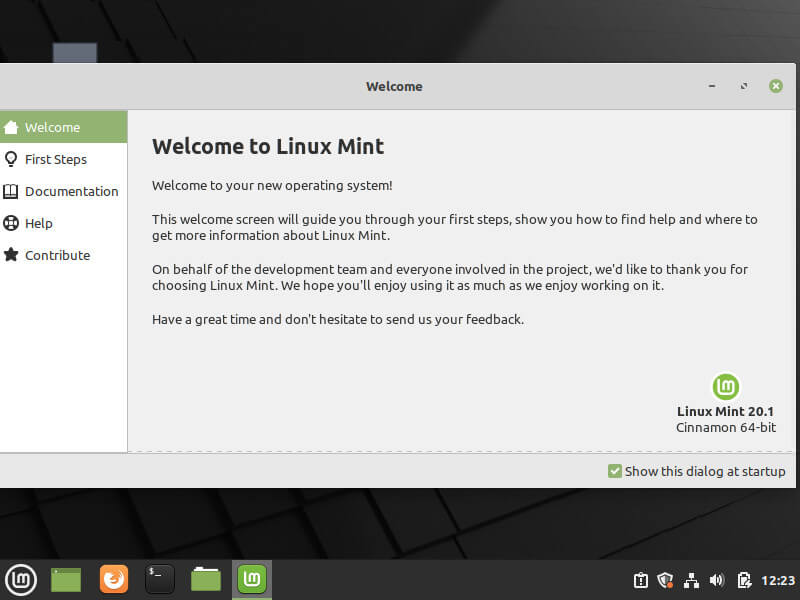Switch to the Help page
The image size is (800, 600).
(40, 223)
